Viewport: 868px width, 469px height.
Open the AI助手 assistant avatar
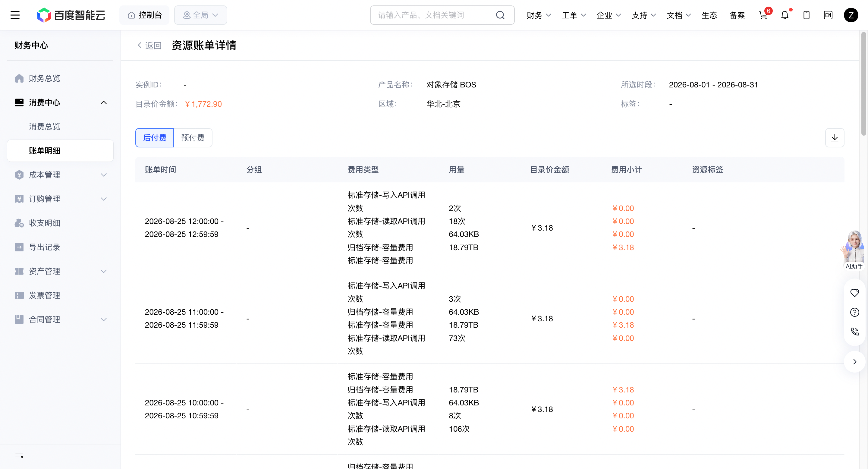point(854,250)
